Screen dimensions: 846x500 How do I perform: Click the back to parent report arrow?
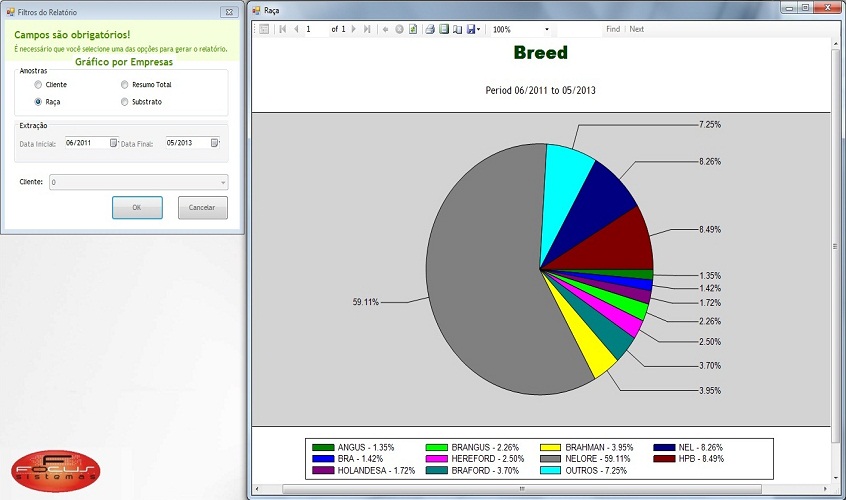click(385, 29)
